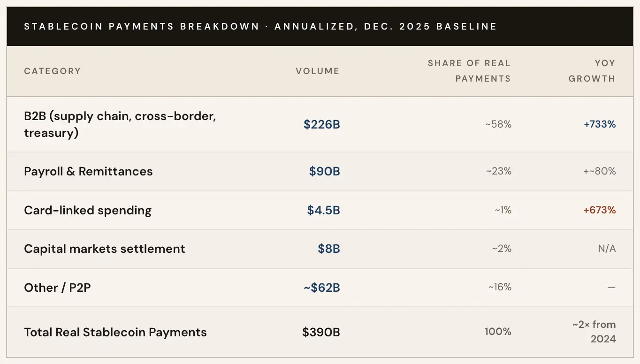Click the CATEGORY column header
Image resolution: width=640 pixels, height=364 pixels.
click(53, 71)
